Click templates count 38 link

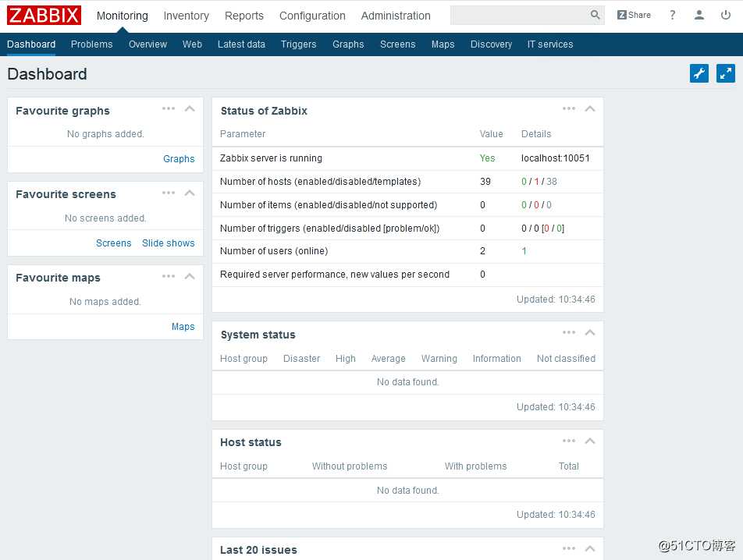552,181
